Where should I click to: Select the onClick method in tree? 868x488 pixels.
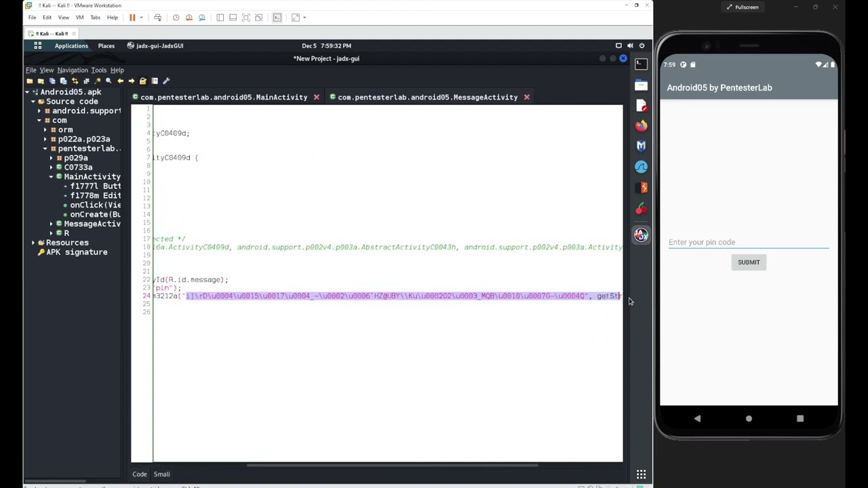[x=92, y=205]
